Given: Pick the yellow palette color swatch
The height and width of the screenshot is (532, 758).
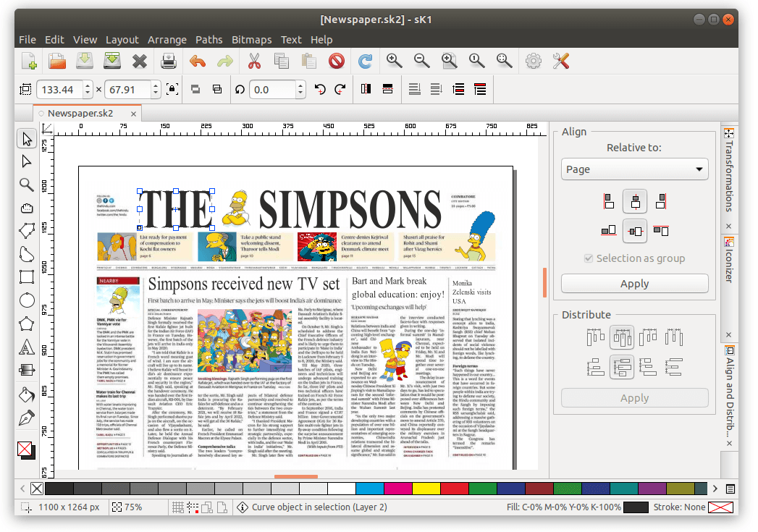Looking at the screenshot, I should (426, 489).
